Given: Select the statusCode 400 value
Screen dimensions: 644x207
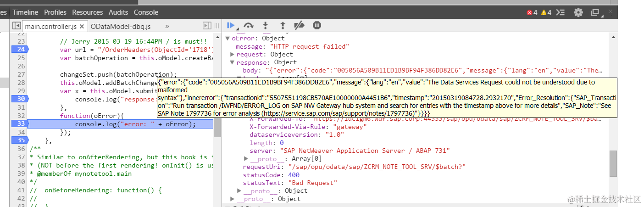Looking at the screenshot, I should (x=294, y=175).
